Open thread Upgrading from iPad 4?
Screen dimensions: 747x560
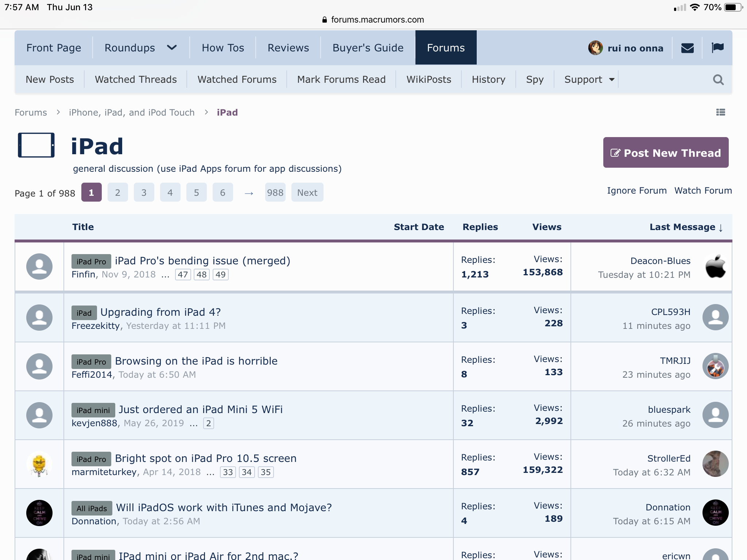coord(160,312)
